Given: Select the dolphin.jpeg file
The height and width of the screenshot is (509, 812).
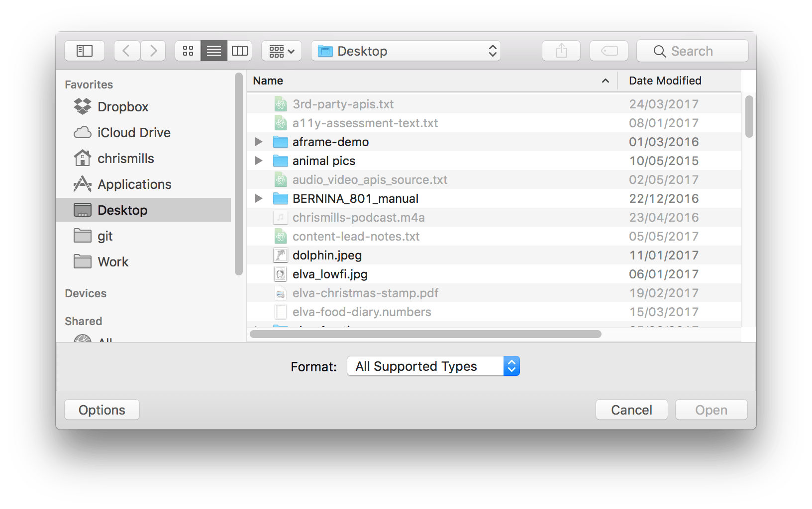Looking at the screenshot, I should (x=327, y=255).
